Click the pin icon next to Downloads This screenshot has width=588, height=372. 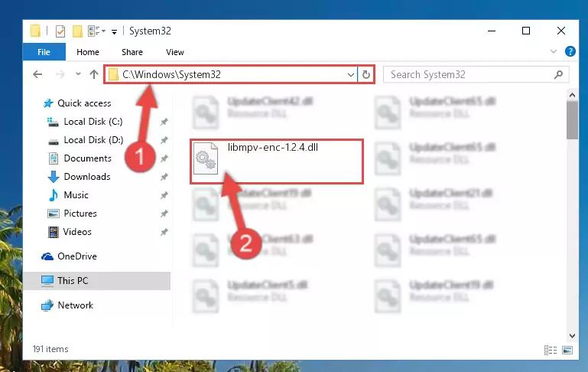[164, 177]
